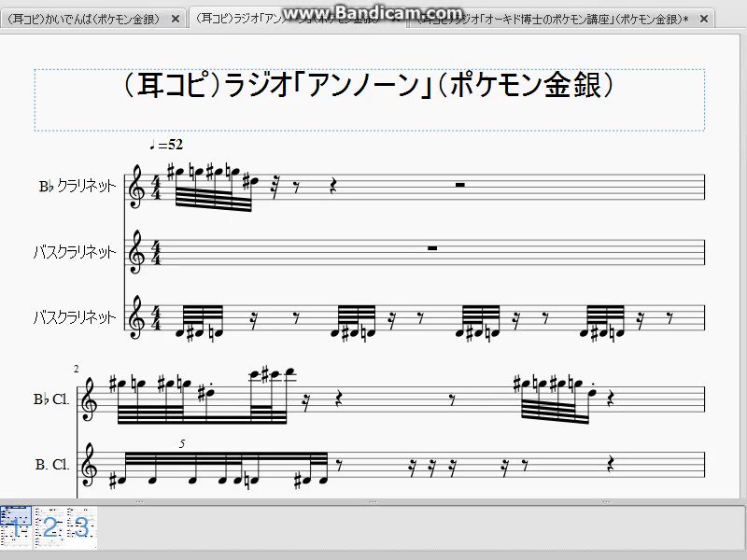
Task: Click the treble clef of B♭ Cl. staff
Action: (x=90, y=399)
